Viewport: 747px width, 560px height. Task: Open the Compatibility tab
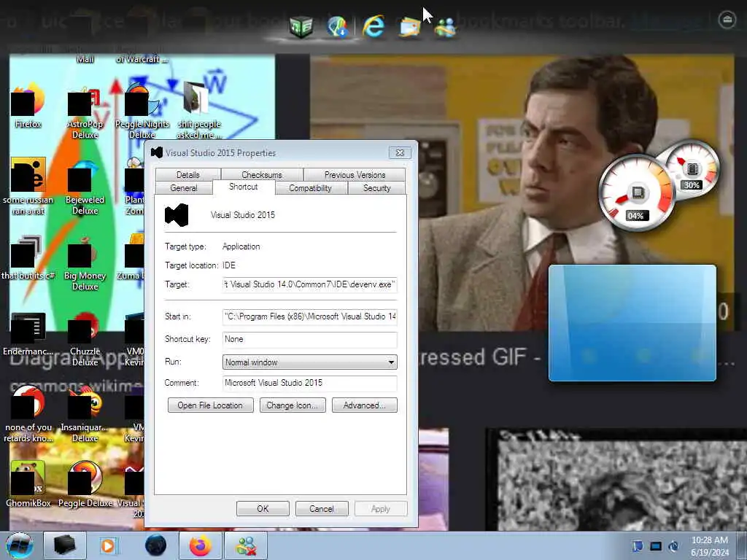(x=311, y=188)
